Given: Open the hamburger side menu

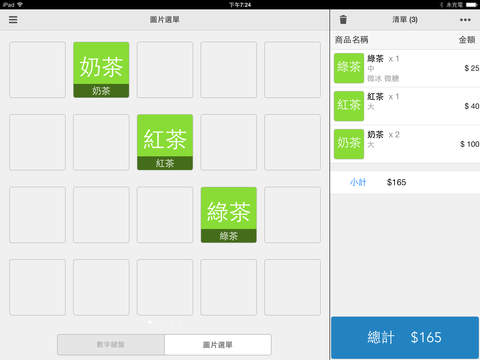Looking at the screenshot, I should tap(13, 20).
